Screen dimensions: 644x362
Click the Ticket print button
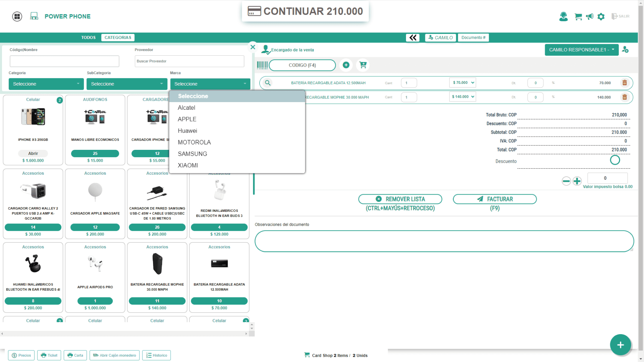[x=49, y=355]
